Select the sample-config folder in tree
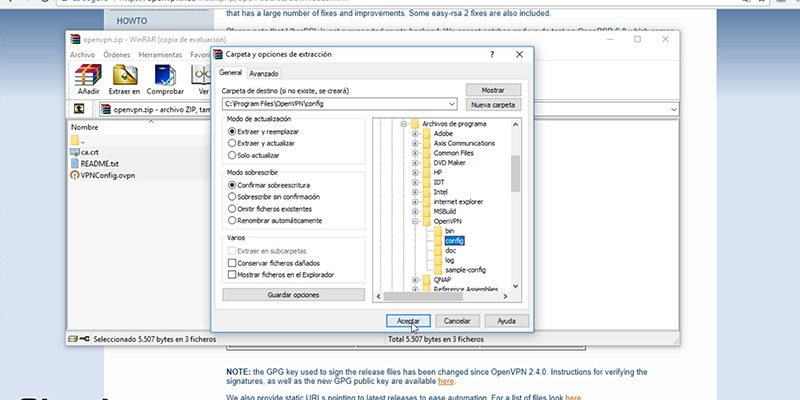 465,270
